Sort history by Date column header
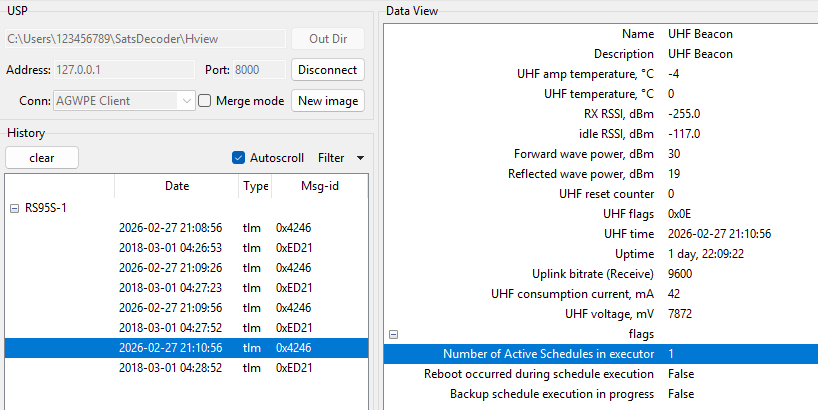 176,186
